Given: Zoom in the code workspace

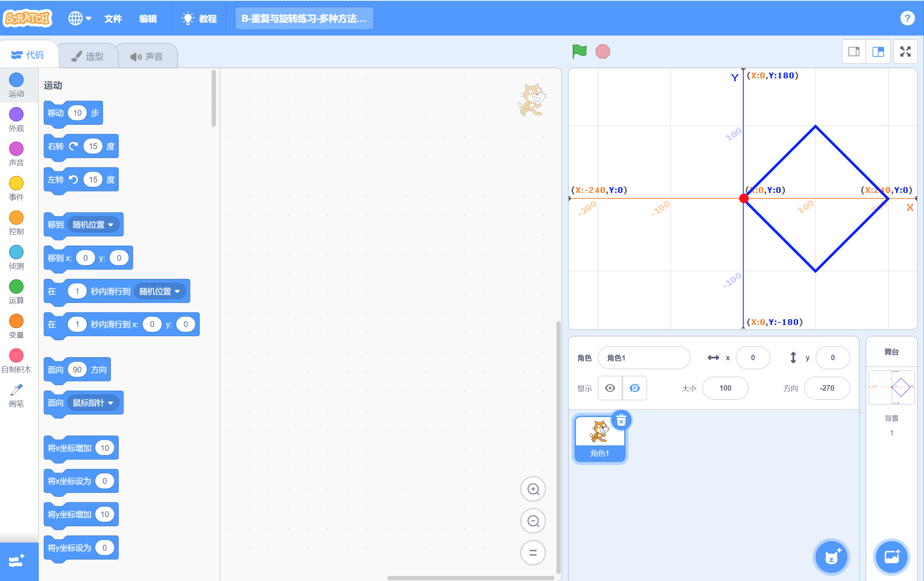Looking at the screenshot, I should click(533, 489).
